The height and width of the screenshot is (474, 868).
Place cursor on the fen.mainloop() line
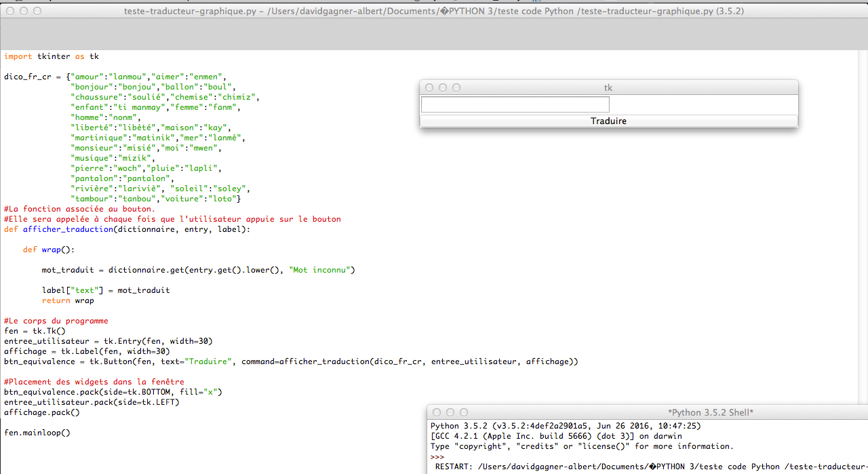click(37, 433)
